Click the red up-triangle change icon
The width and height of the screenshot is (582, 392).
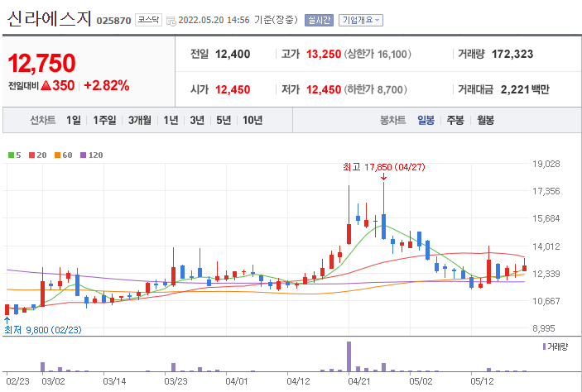tap(46, 85)
